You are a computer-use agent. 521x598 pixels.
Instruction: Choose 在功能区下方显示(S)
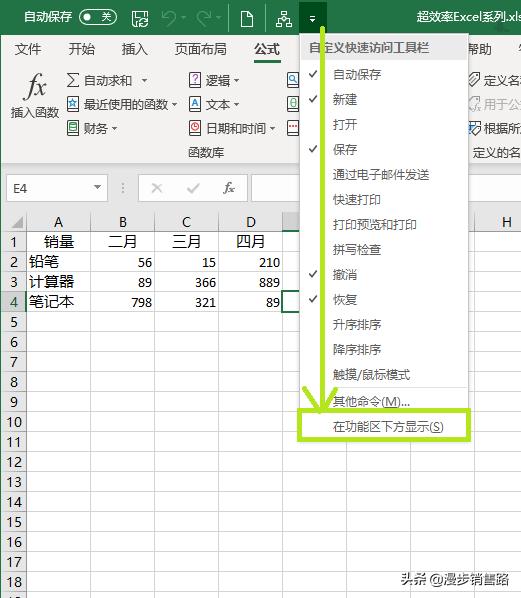384,426
